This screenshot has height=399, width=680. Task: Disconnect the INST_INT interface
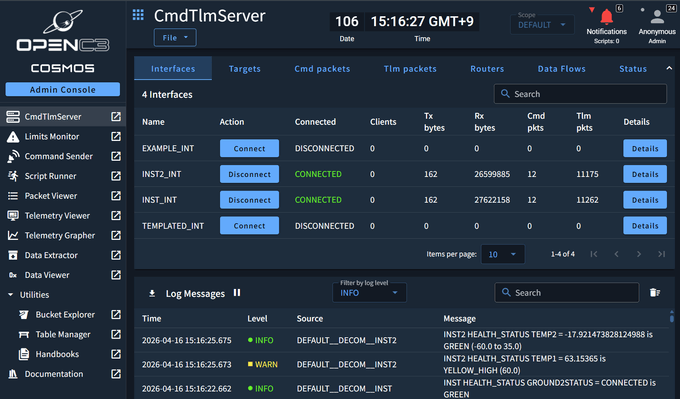tap(249, 200)
